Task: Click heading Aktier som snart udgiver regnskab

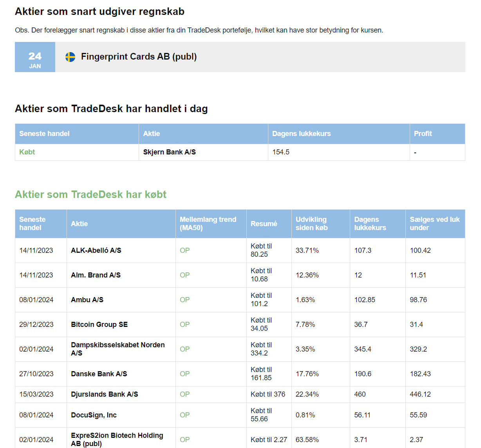Action: [99, 12]
